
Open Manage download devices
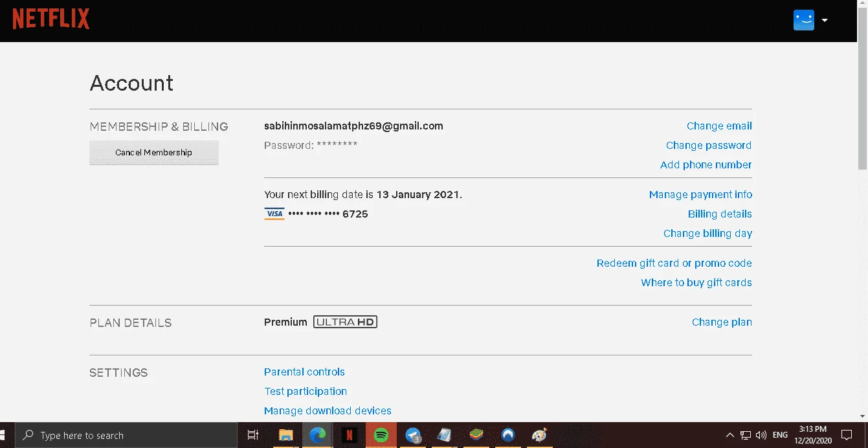coord(328,411)
